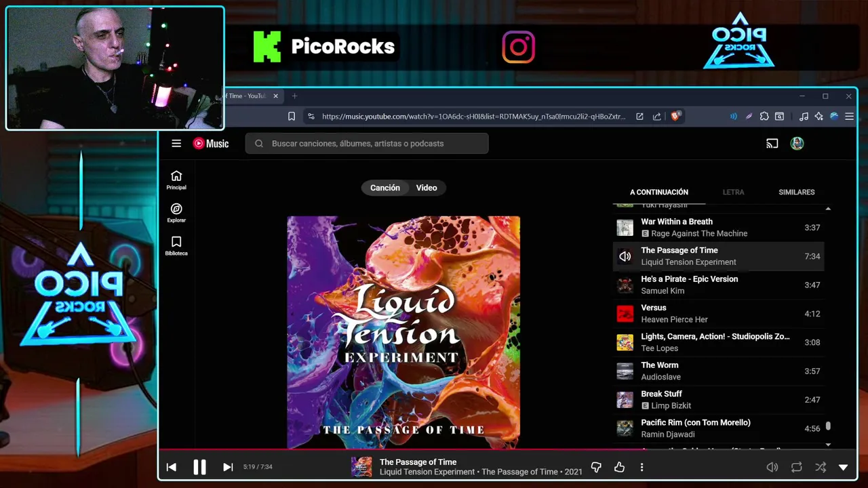
Task: Select the A CONTINUACIÓN tab
Action: [x=659, y=192]
